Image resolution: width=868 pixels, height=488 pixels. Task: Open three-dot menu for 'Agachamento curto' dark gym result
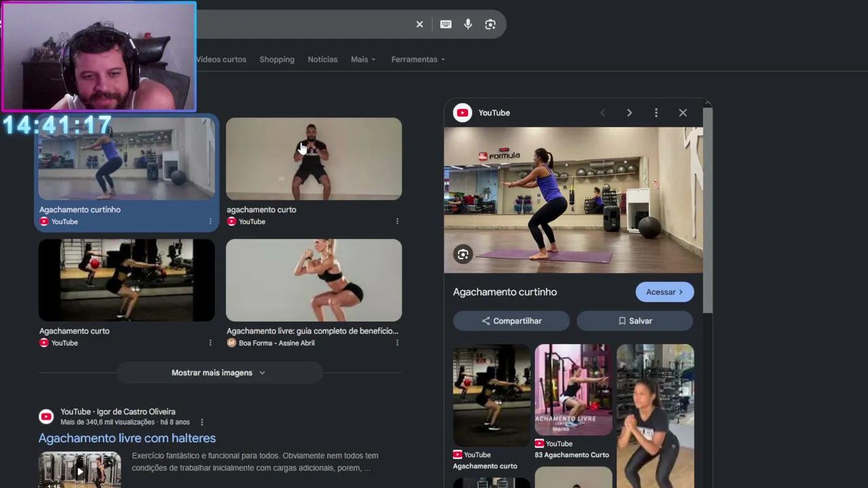click(210, 343)
